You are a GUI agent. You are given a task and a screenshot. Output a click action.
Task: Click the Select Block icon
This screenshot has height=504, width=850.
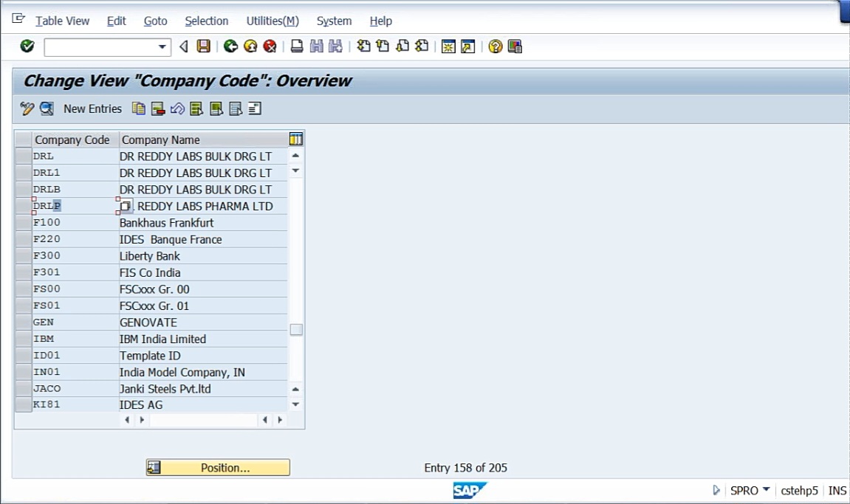216,109
